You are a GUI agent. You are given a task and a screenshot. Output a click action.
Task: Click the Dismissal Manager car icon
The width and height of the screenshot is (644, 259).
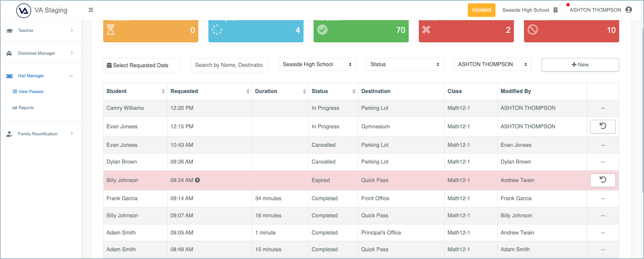click(9, 53)
